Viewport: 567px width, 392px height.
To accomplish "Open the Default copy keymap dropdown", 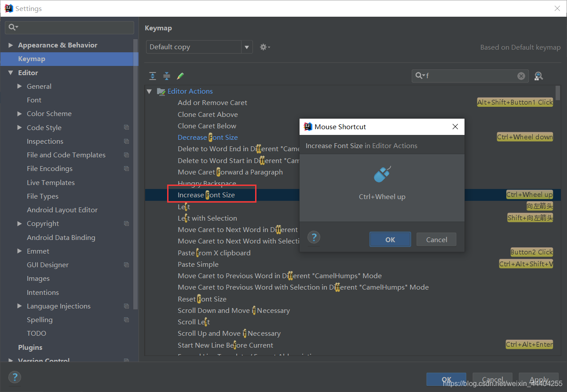I will coord(247,47).
